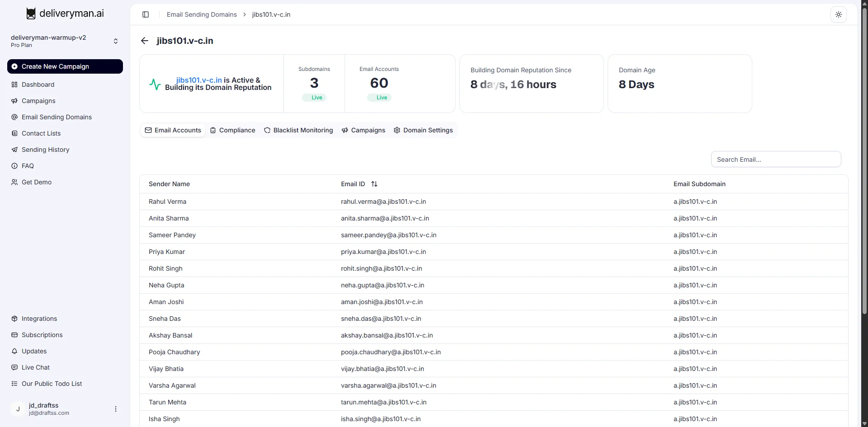Switch to the Blacklist Monitoring tab
Image resolution: width=868 pixels, height=427 pixels.
299,130
